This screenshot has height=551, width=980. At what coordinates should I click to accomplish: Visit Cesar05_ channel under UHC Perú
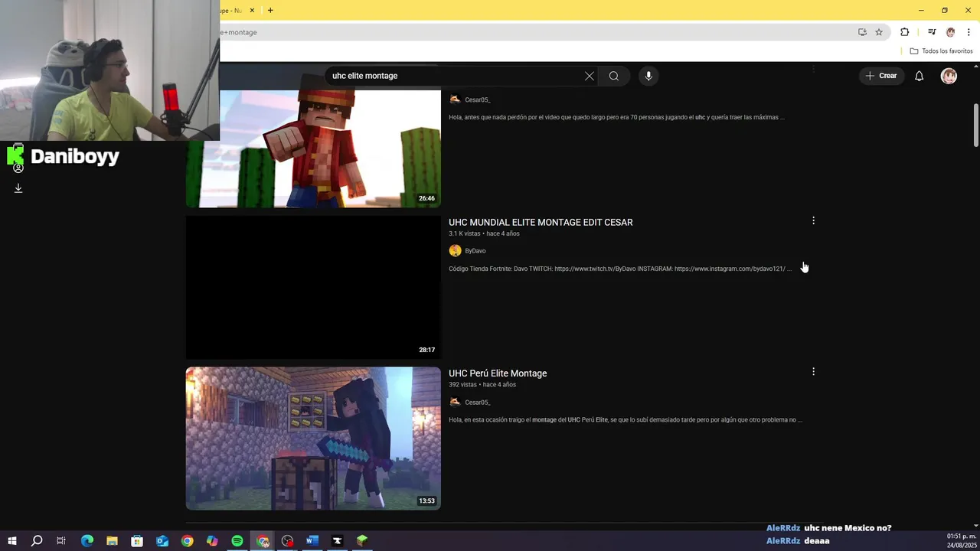pyautogui.click(x=477, y=402)
